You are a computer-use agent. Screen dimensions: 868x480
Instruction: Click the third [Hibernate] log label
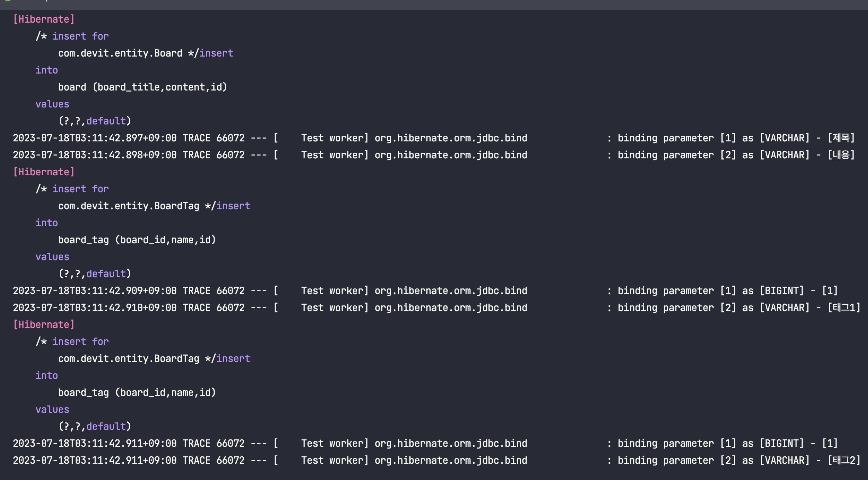point(44,324)
